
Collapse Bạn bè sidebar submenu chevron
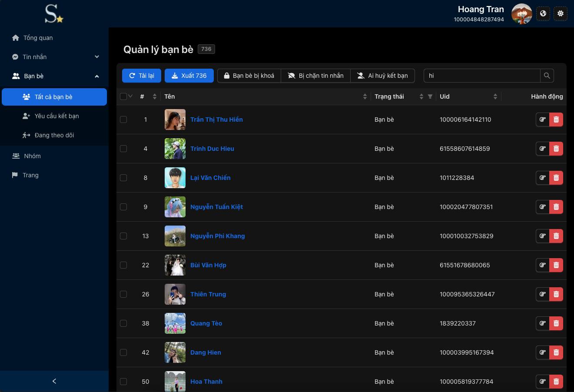pyautogui.click(x=97, y=76)
